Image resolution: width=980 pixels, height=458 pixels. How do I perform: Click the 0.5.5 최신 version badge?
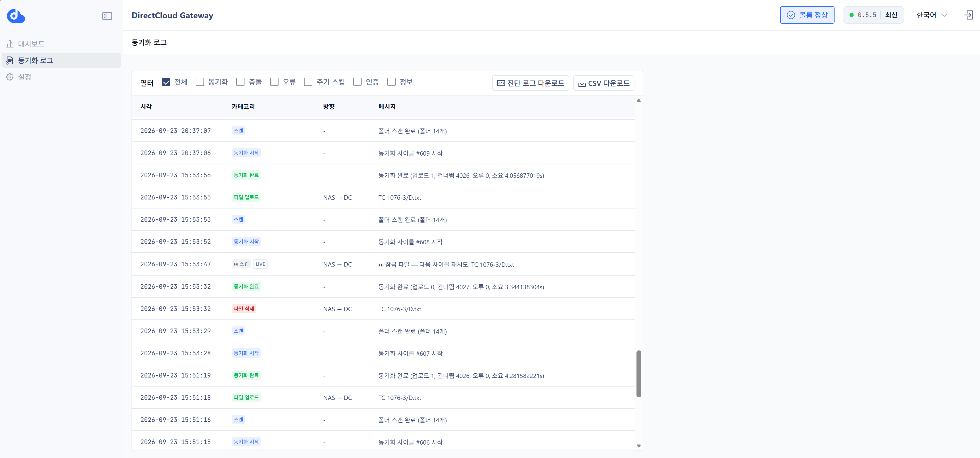(x=873, y=15)
